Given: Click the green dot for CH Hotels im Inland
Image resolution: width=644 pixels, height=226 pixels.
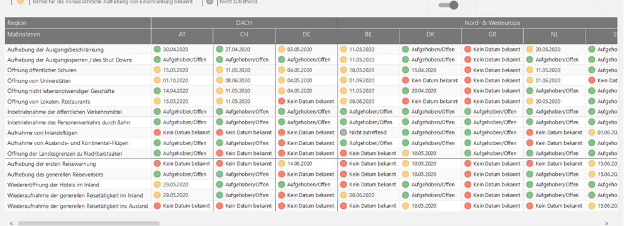Looking at the screenshot, I should point(219,185).
